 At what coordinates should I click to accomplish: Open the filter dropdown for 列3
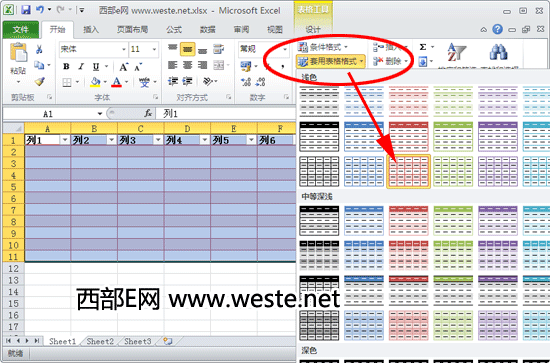[158, 140]
